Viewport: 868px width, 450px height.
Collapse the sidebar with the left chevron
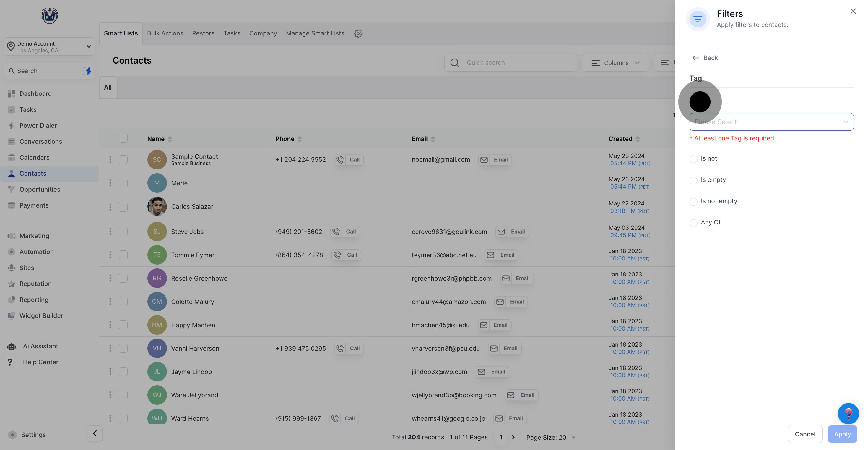tap(95, 433)
